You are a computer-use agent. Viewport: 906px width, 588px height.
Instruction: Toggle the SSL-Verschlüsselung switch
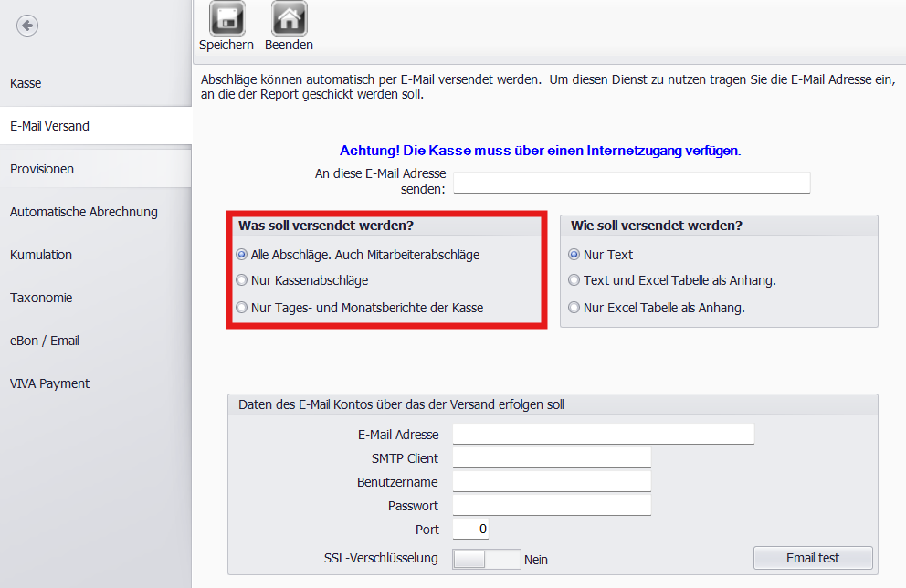[x=487, y=559]
